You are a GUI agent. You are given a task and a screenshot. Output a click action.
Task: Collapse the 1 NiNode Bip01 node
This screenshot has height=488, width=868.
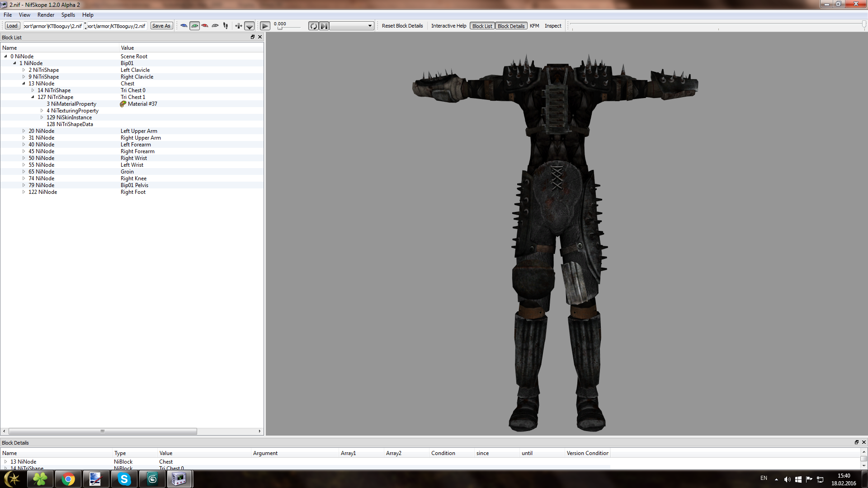[x=14, y=63]
